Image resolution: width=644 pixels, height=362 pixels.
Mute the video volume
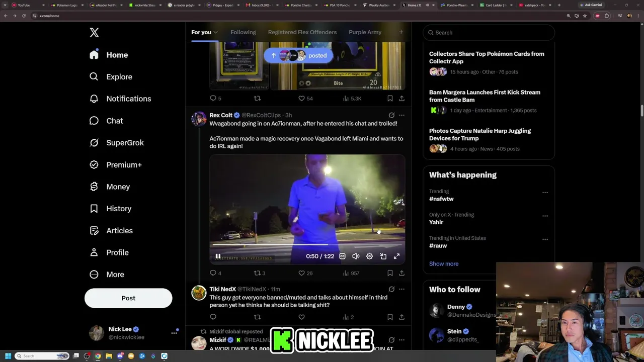(356, 256)
